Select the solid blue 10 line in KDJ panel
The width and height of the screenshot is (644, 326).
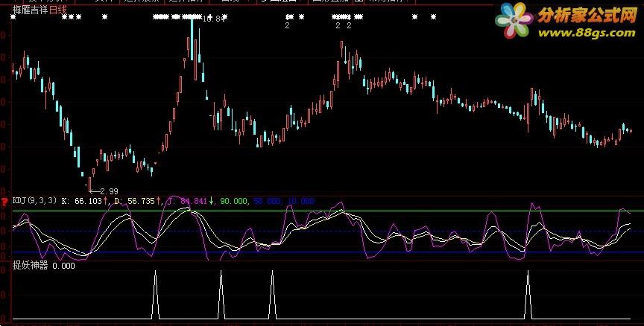pos(328,252)
